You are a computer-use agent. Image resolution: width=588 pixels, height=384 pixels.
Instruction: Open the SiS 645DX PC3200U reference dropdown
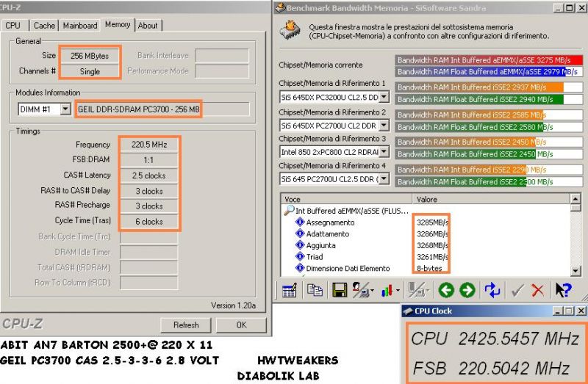click(x=384, y=97)
